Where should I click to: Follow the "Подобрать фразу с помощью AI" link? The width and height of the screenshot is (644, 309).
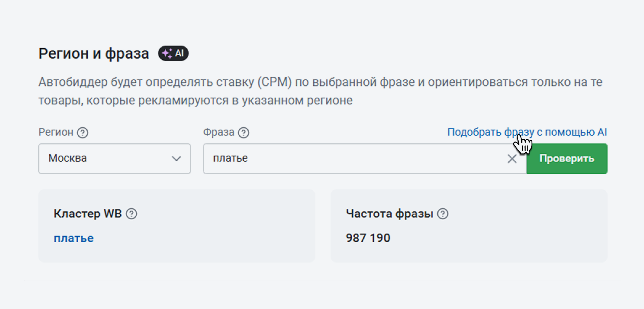527,132
